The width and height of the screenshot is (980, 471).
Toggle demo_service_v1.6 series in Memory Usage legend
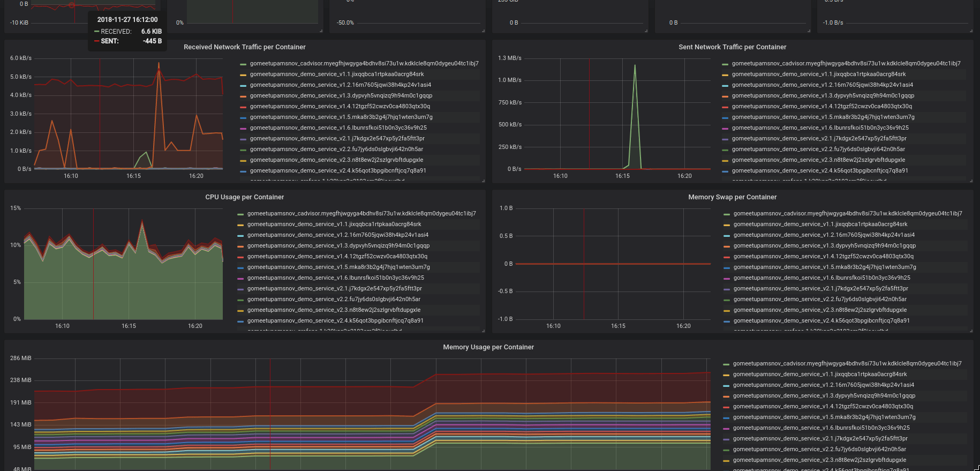821,428
